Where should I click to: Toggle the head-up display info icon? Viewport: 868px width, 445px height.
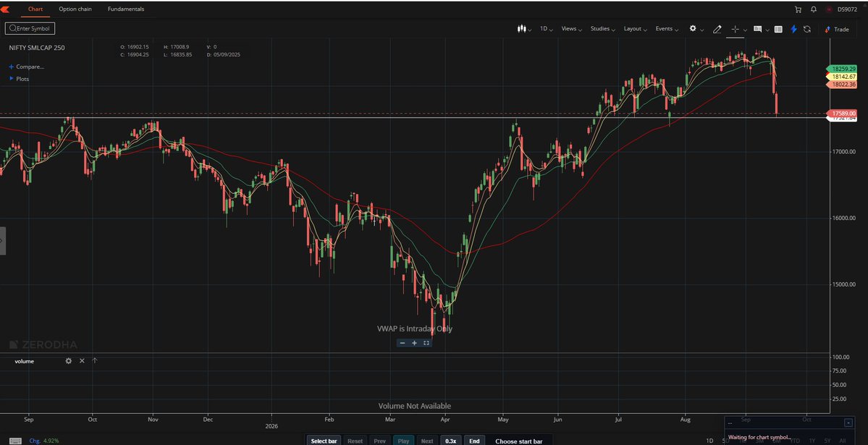pos(757,30)
